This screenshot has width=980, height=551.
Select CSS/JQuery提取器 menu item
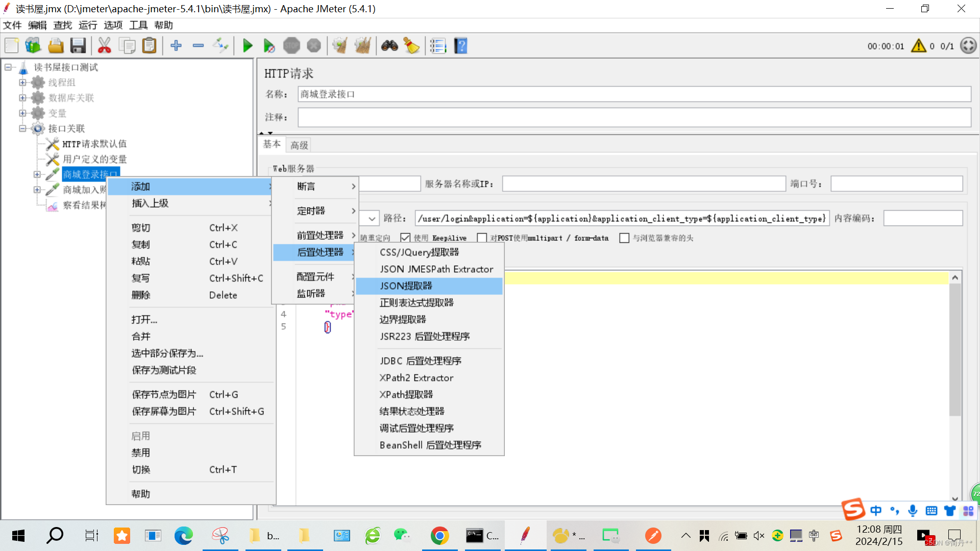point(429,252)
